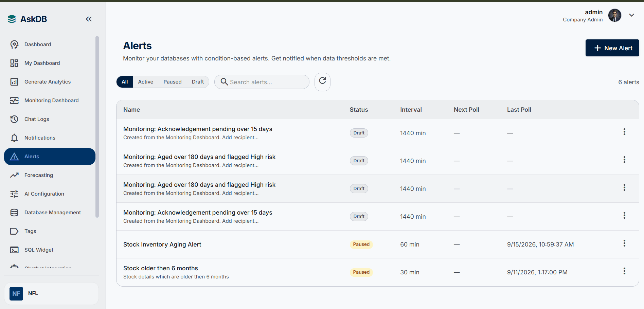Open the Dashboard menu item
The height and width of the screenshot is (309, 644).
50,44
